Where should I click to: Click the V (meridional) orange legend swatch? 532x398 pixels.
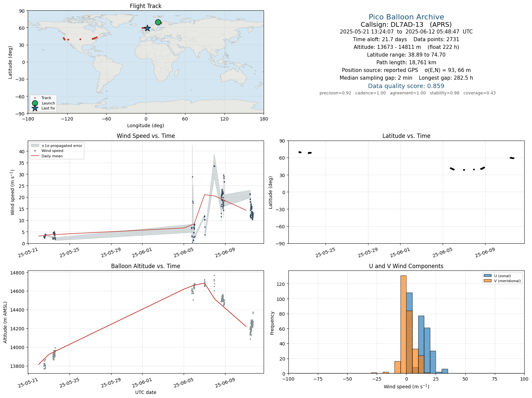click(487, 281)
